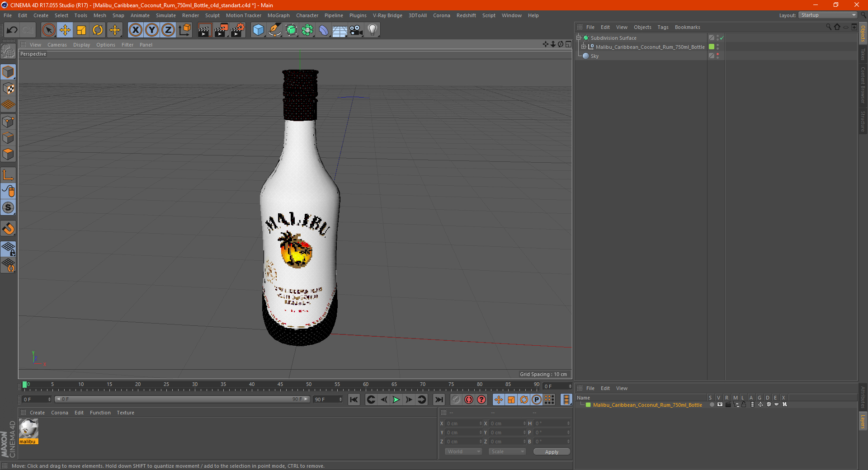Toggle Subdivision Surface enable checkmark

722,38
